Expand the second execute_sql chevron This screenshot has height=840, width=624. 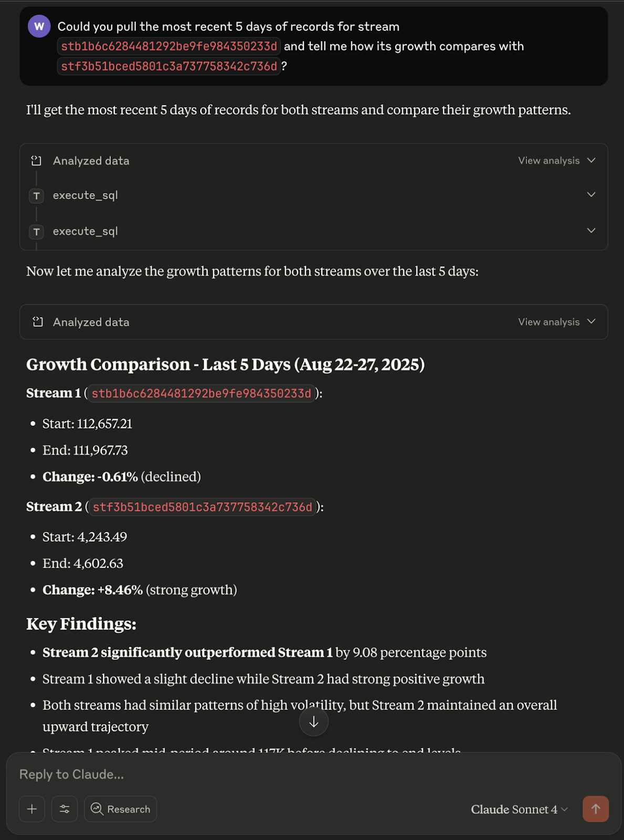(x=591, y=230)
